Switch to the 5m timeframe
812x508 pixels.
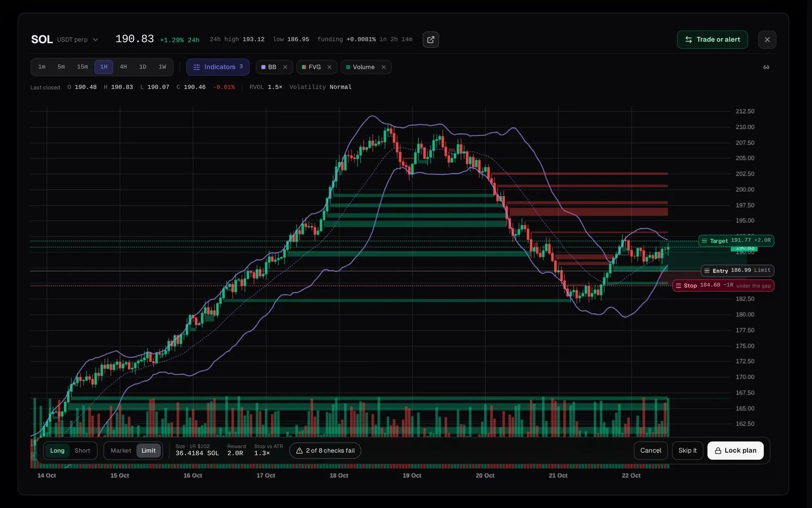(x=61, y=67)
